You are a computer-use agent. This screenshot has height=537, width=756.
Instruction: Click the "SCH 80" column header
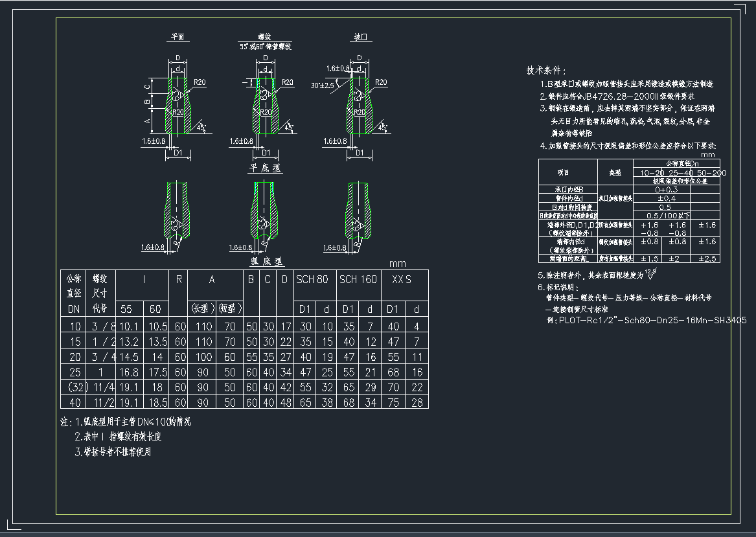(313, 279)
